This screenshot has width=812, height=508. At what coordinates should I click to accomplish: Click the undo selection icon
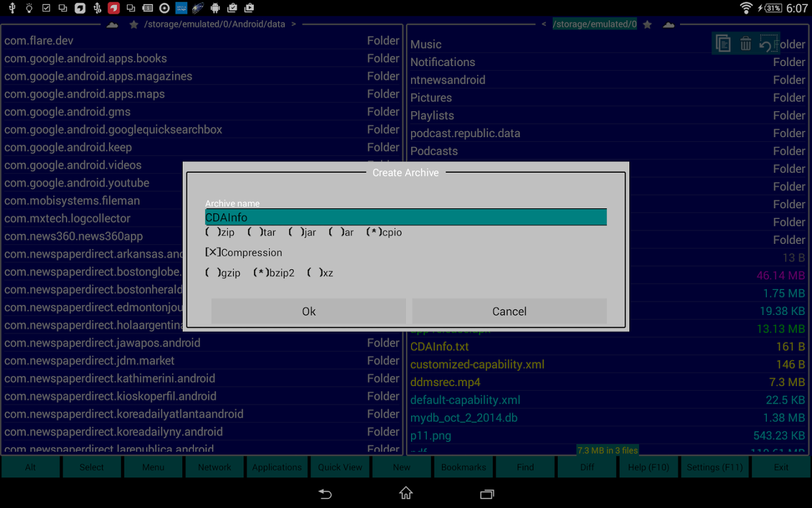[768, 43]
